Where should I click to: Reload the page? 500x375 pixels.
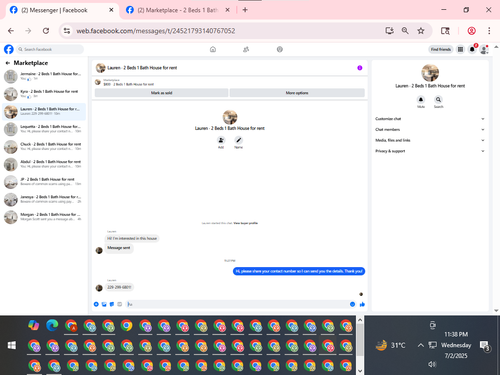(x=46, y=31)
